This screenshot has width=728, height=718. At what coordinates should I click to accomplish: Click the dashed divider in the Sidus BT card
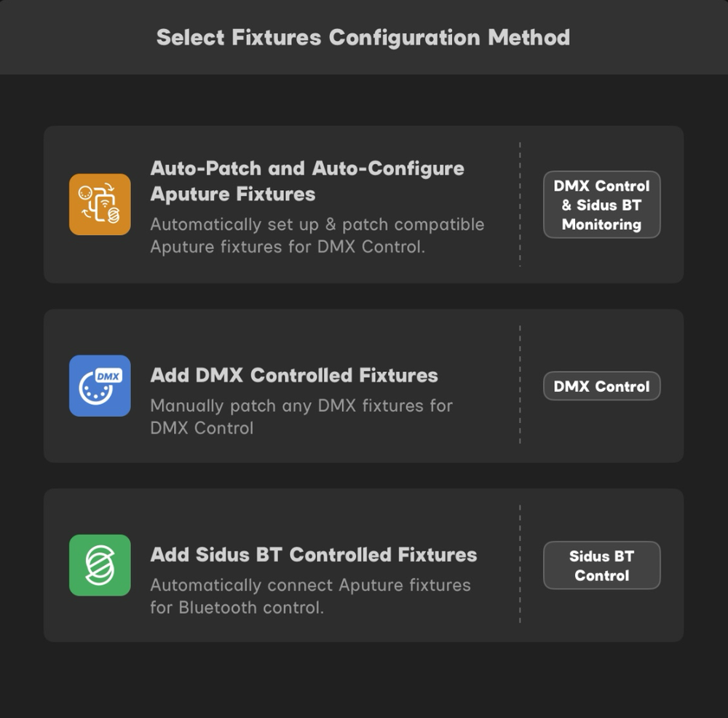tap(520, 565)
